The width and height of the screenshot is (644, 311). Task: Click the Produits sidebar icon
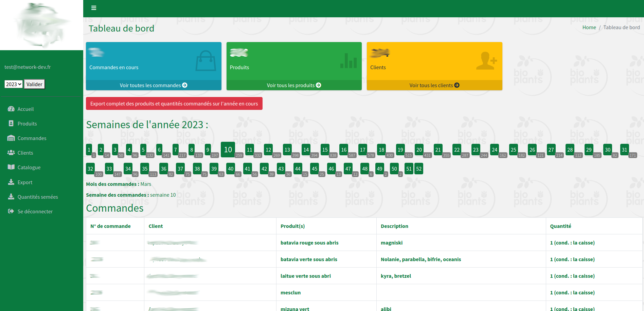11,123
